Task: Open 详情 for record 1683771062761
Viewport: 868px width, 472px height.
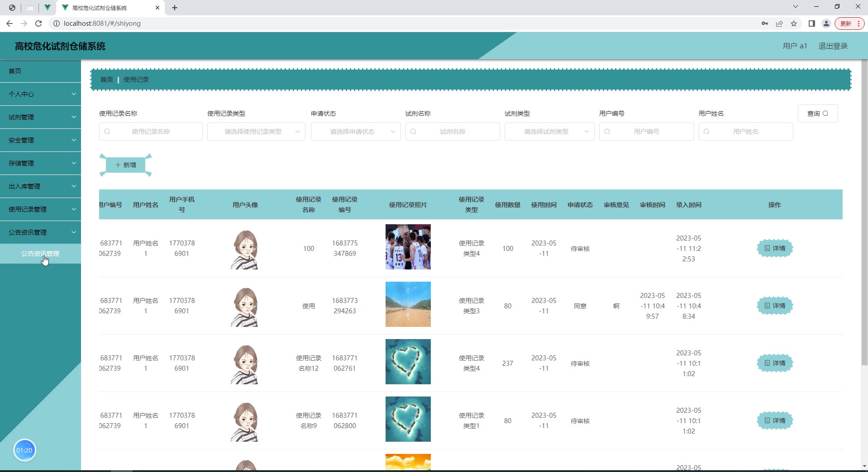Action: coord(775,363)
